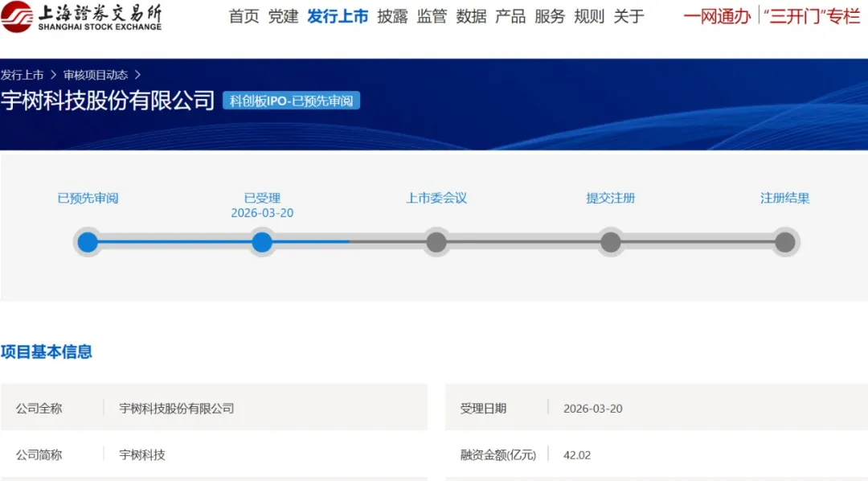Open the 监管 navigation item
The image size is (868, 481).
tap(432, 16)
